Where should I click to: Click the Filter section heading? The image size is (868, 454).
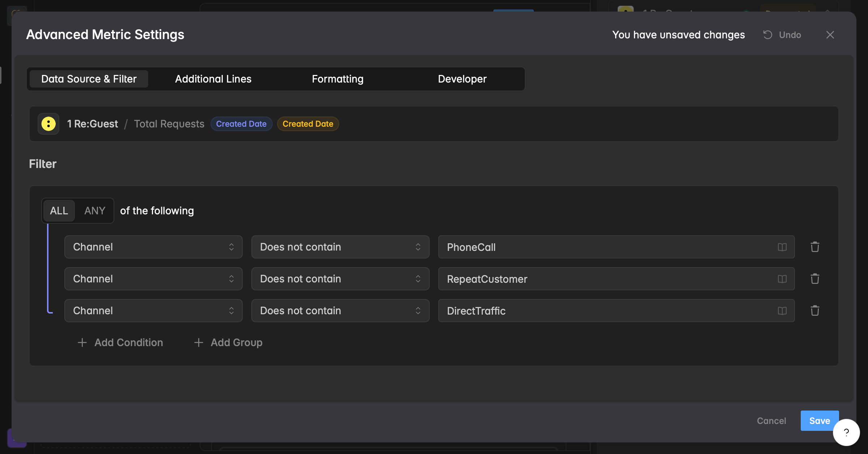43,164
